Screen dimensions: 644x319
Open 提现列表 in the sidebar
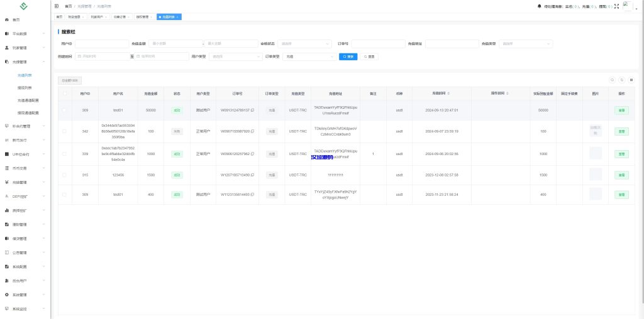click(x=25, y=88)
